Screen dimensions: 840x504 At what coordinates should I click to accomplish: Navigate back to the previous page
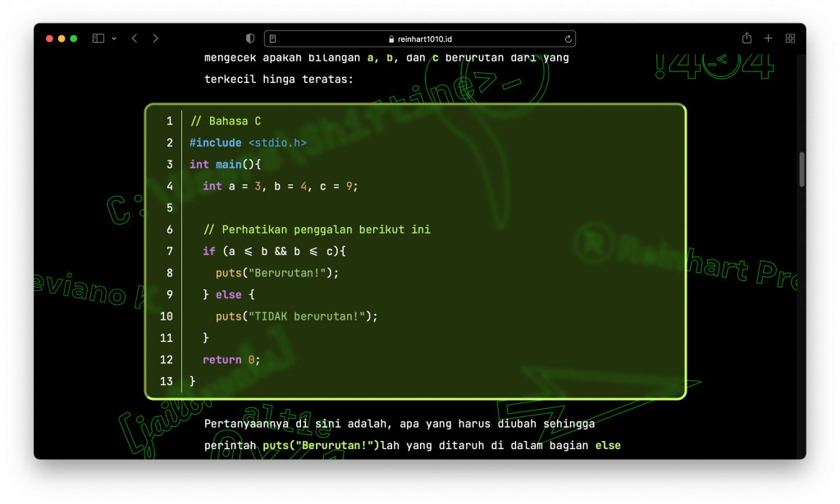point(134,38)
